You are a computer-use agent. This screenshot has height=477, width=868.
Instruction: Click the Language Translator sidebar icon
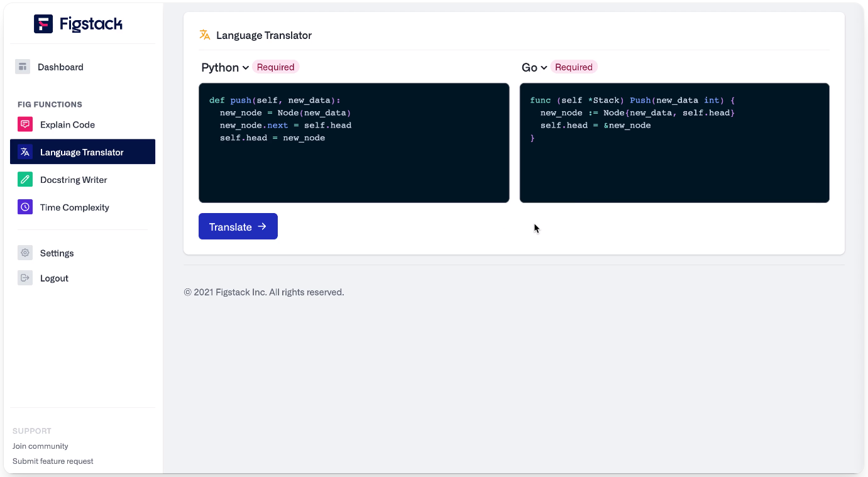point(25,152)
